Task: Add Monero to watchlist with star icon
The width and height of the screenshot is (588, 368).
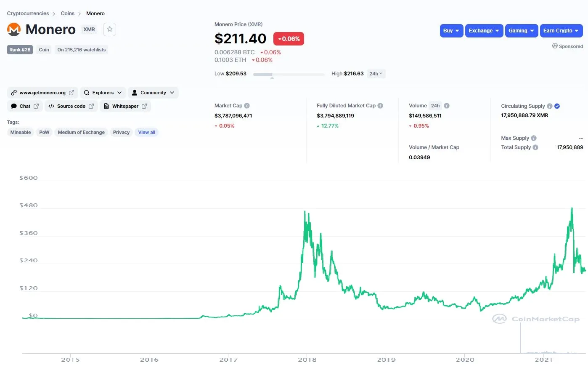Action: click(109, 29)
